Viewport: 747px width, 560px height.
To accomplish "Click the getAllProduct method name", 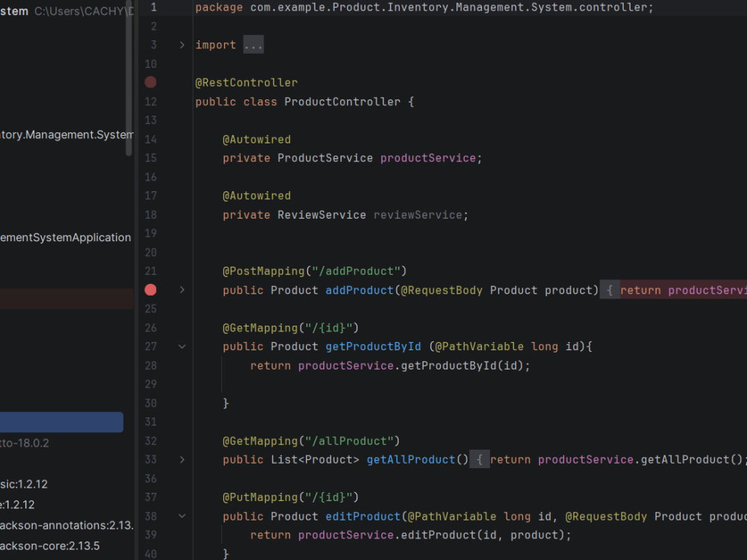I will [x=411, y=460].
